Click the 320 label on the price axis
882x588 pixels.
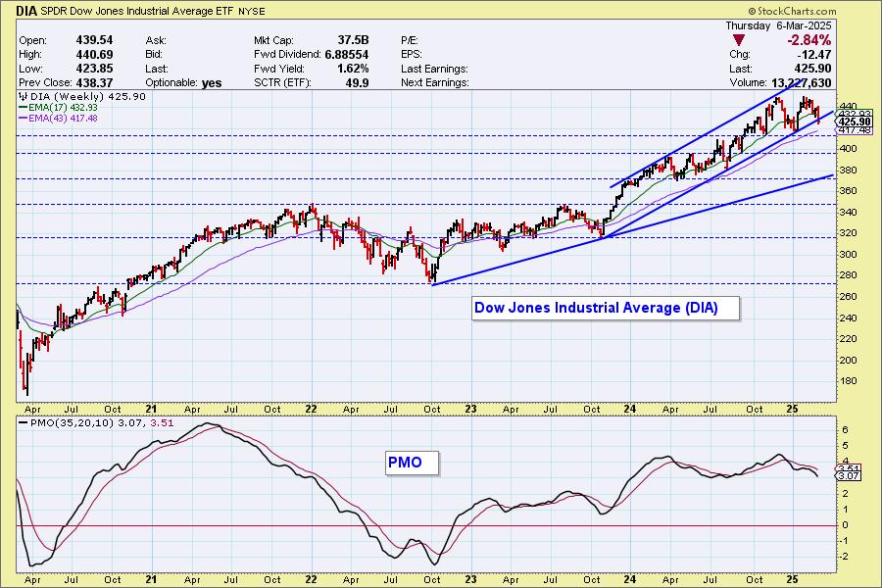849,233
